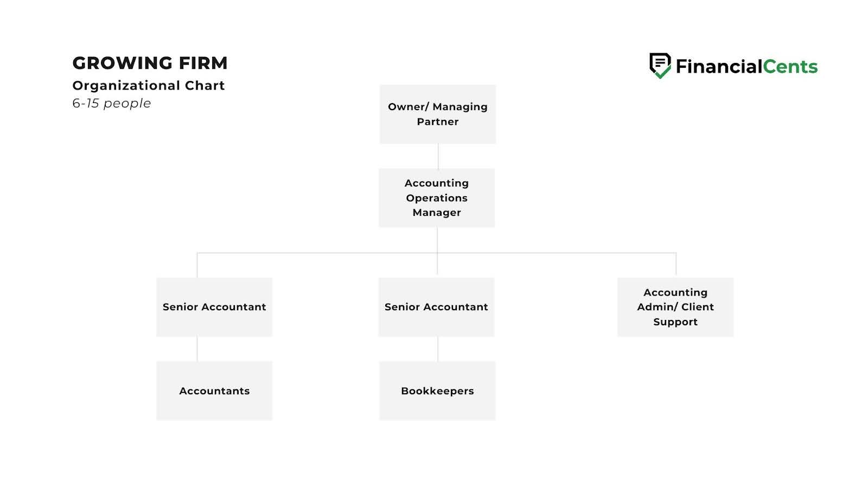Select the Accountants box
The height and width of the screenshot is (488, 868).
point(214,391)
